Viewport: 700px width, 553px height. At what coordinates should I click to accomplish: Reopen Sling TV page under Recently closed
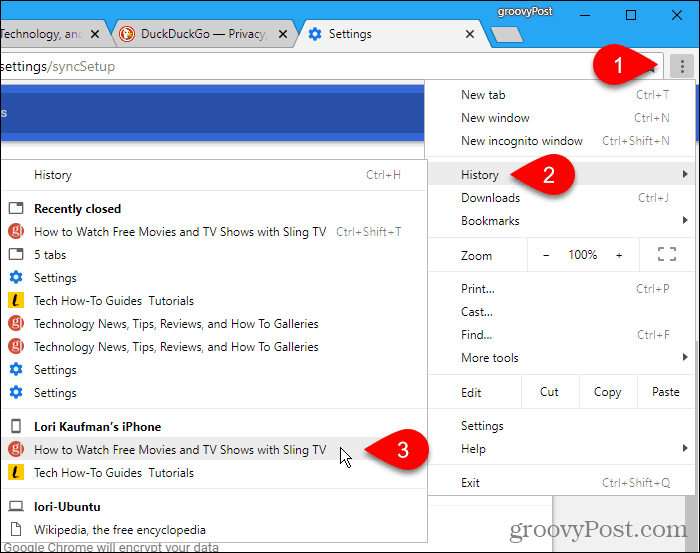(x=214, y=231)
